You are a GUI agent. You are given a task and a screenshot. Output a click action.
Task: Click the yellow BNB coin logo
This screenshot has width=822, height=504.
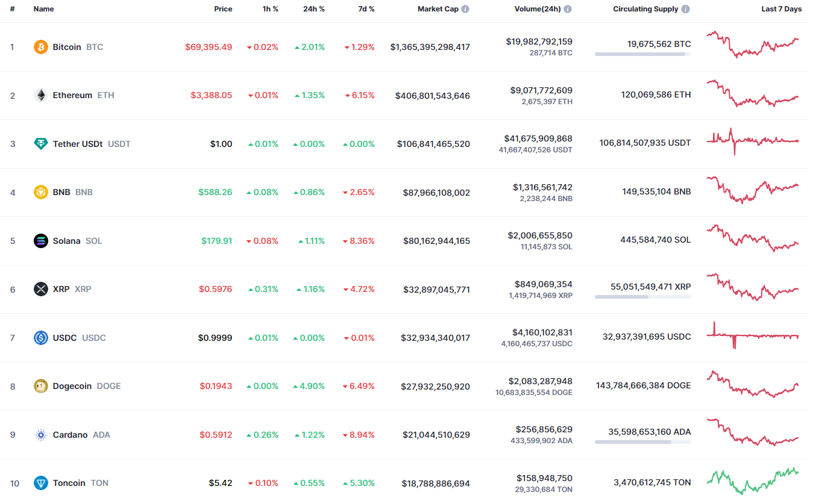click(x=40, y=192)
